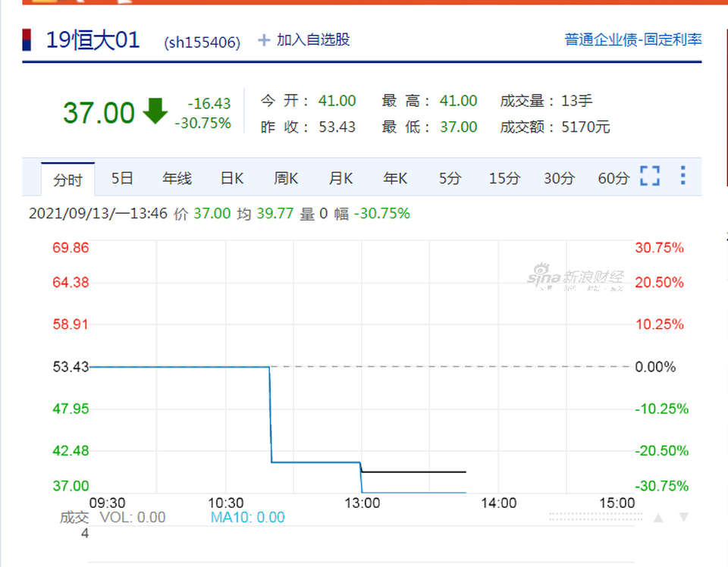Open 普通企业债-固定利率 link
Screen dimensions: 728x567
pyautogui.click(x=632, y=40)
